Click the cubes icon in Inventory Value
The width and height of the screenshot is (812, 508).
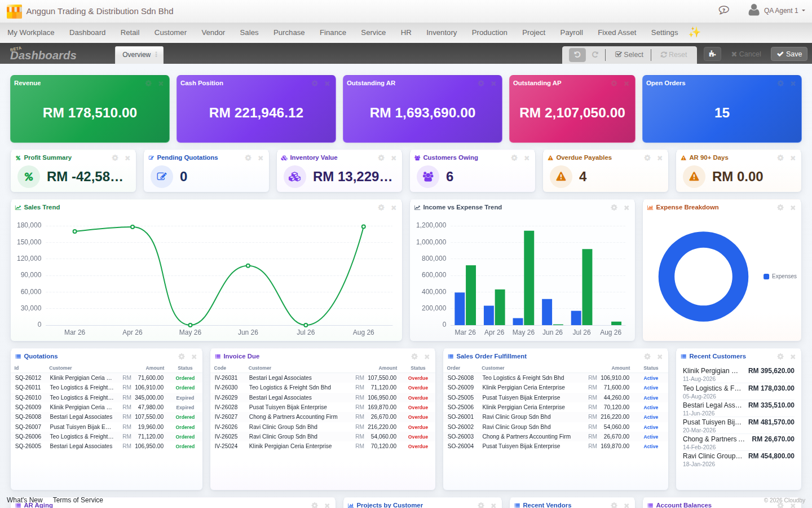(295, 177)
